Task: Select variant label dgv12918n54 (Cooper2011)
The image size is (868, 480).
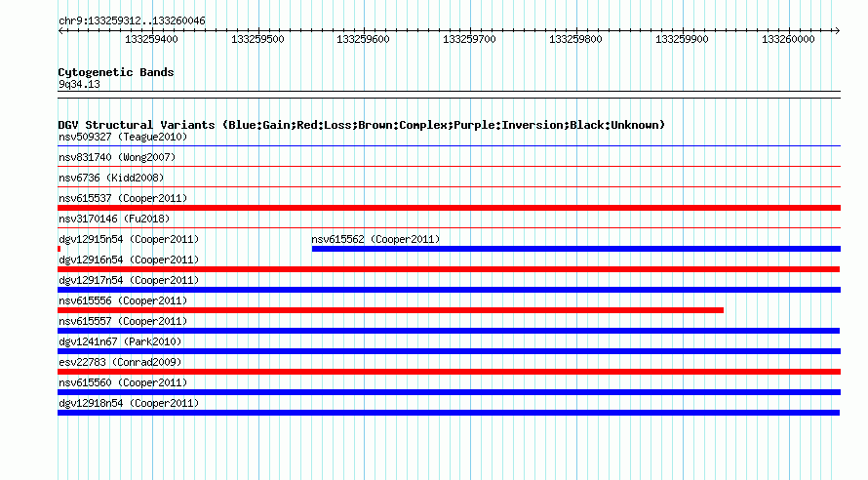Action: point(129,403)
